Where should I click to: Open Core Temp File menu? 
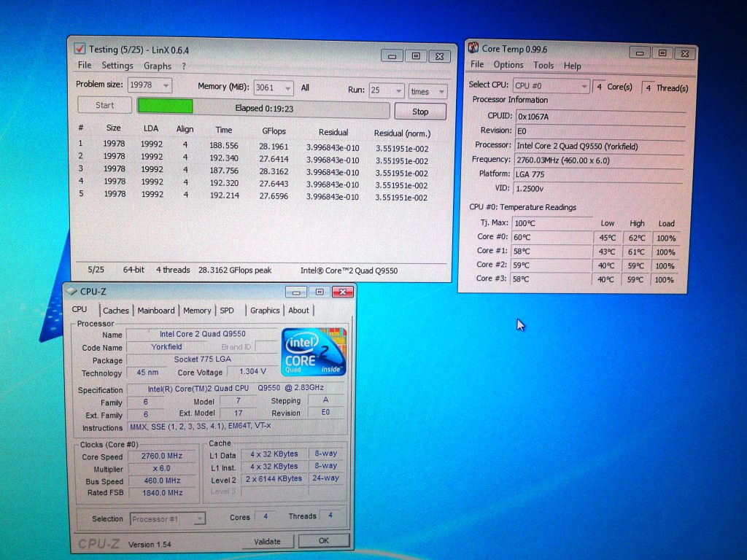pos(477,64)
